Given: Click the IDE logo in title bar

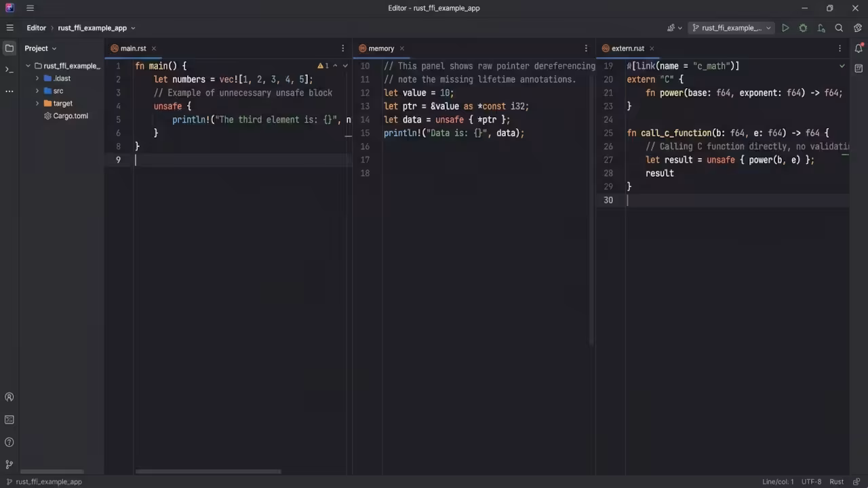Looking at the screenshot, I should (x=9, y=8).
